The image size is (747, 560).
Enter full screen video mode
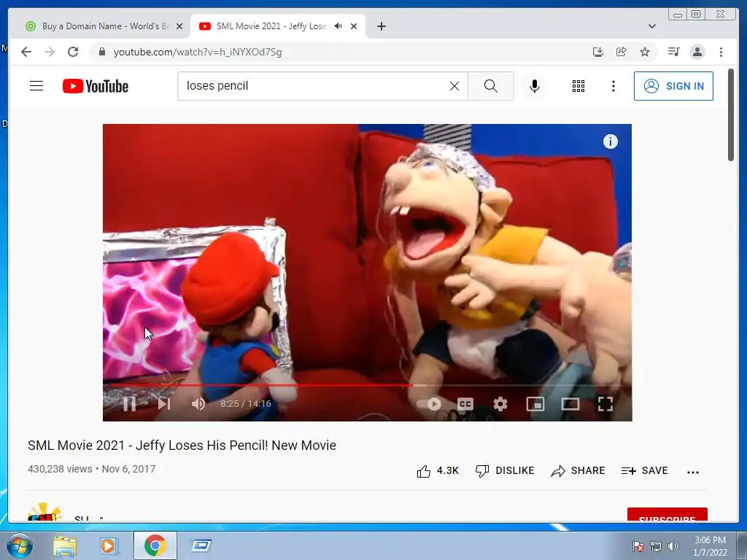(605, 404)
